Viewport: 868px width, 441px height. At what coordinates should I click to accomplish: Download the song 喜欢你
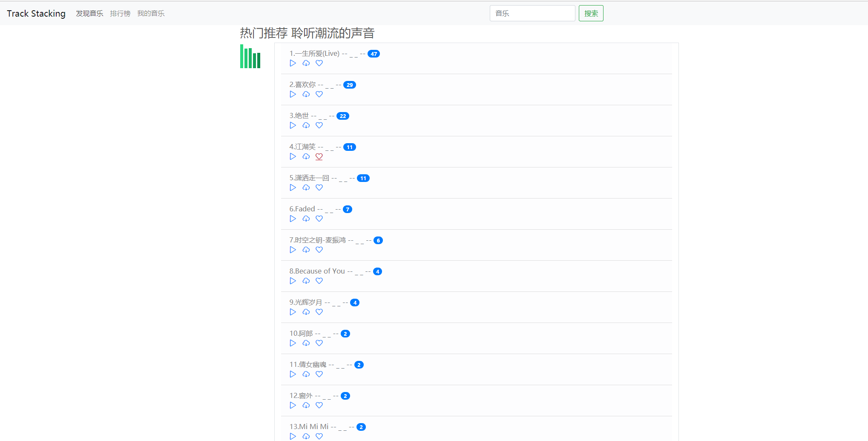tap(306, 94)
